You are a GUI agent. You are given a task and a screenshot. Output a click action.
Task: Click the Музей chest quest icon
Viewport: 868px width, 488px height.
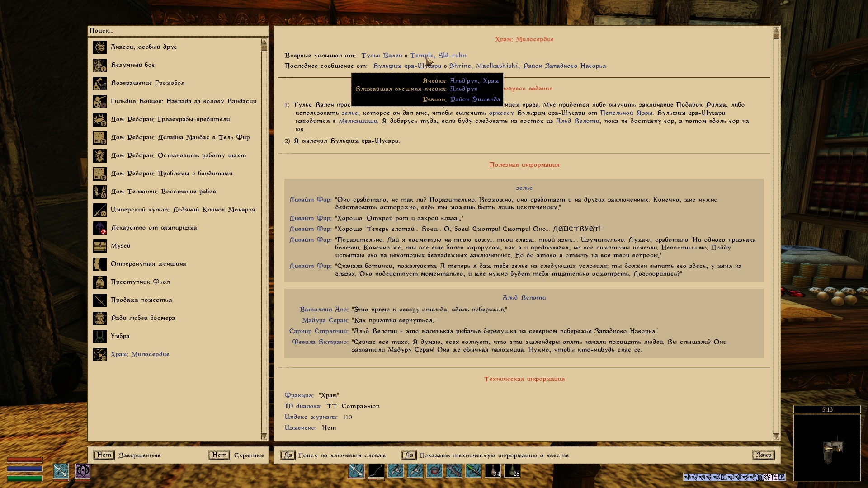100,246
